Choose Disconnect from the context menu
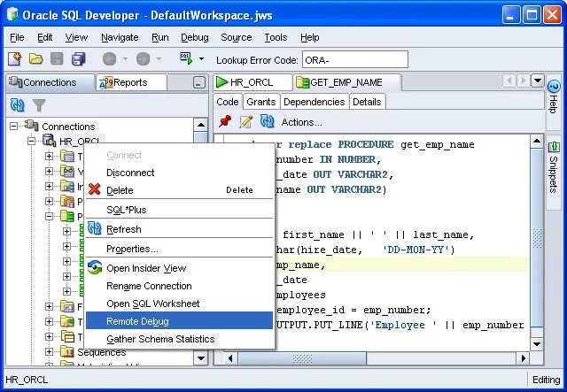The height and width of the screenshot is (392, 567). click(179, 173)
